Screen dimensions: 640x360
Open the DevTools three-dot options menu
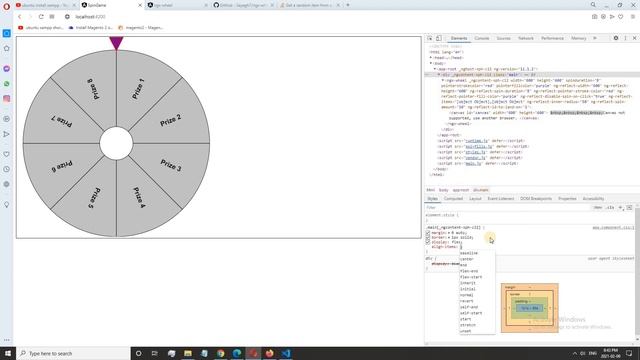(x=625, y=38)
